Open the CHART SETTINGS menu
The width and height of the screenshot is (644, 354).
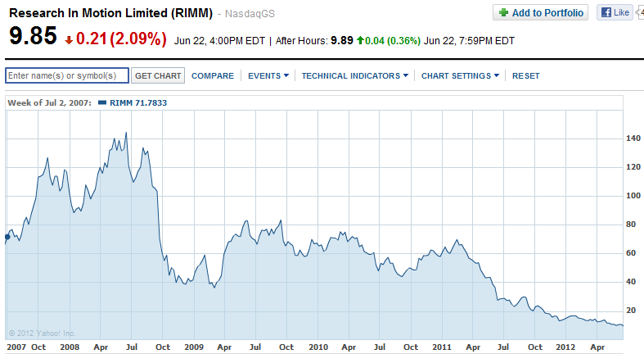point(460,75)
